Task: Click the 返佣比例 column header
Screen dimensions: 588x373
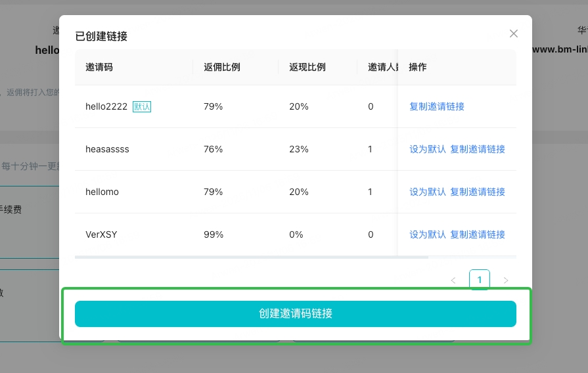Action: coord(222,67)
